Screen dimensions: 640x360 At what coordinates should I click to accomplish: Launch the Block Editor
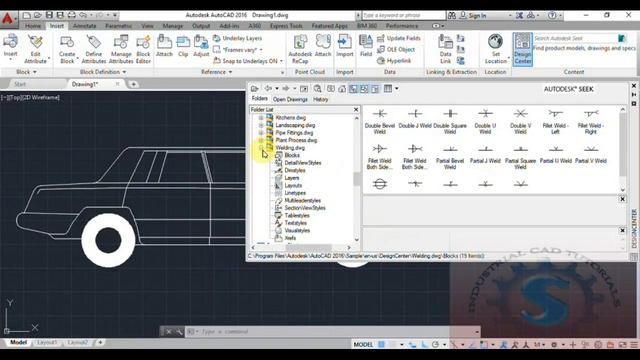click(143, 49)
